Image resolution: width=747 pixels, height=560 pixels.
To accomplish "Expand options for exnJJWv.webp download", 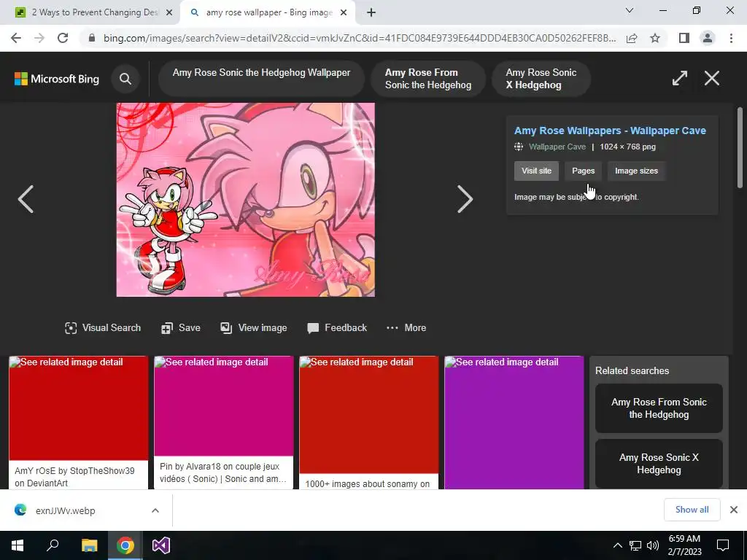I will point(155,510).
